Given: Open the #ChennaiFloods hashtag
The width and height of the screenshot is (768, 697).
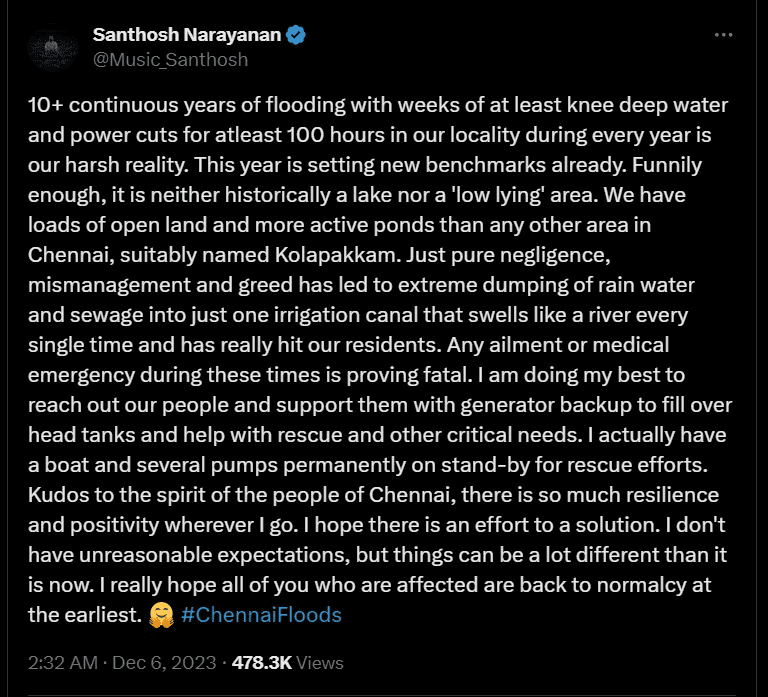Looking at the screenshot, I should tap(261, 615).
